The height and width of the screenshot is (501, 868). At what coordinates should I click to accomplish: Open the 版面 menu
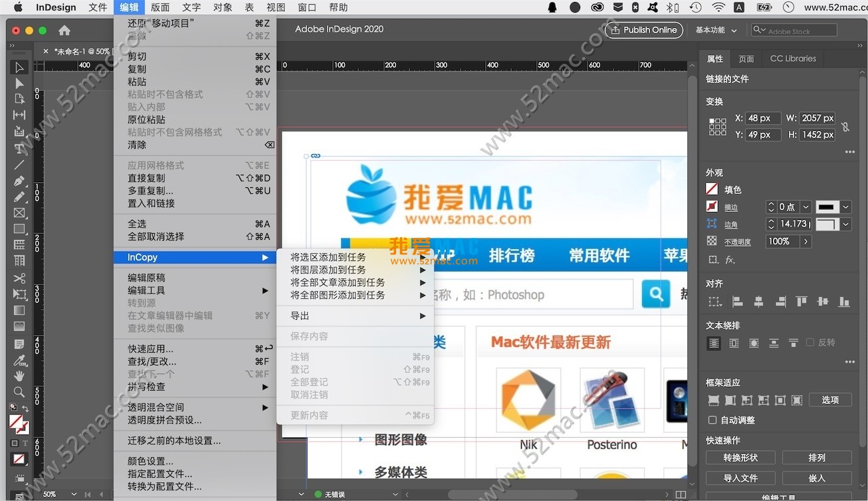click(160, 7)
